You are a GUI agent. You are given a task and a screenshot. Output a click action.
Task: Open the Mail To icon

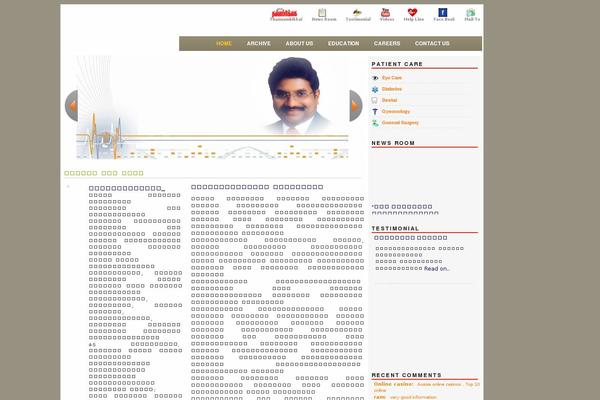tap(471, 13)
